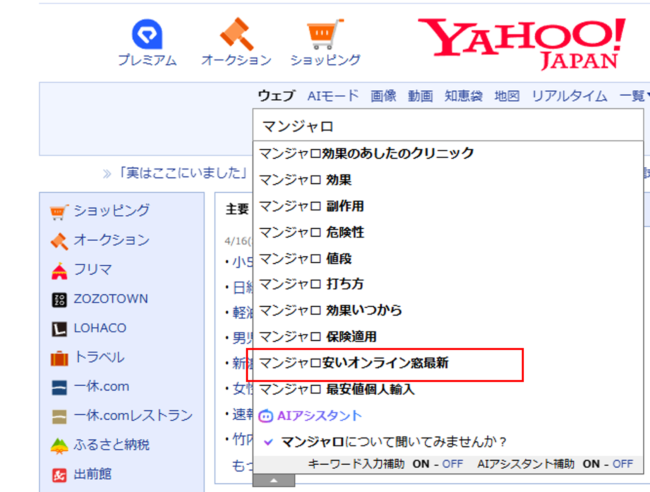This screenshot has height=492, width=650.
Task: Open the フリマ link
Action: click(92, 269)
